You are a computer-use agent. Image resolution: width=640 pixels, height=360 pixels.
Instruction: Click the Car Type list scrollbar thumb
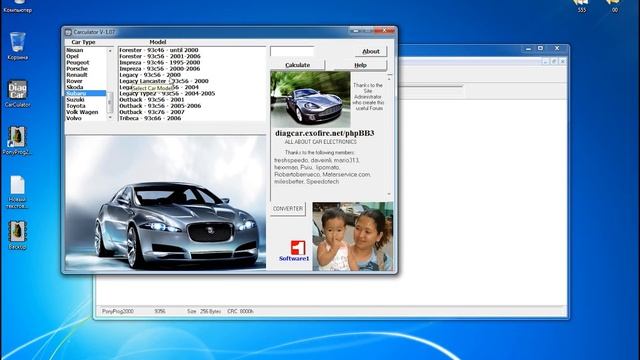(x=110, y=104)
